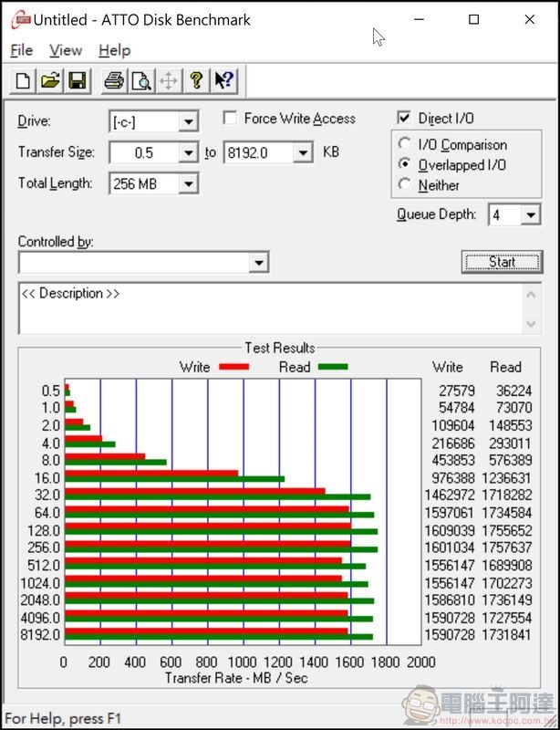
Task: Click the read value 1757637
Action: pos(507,547)
